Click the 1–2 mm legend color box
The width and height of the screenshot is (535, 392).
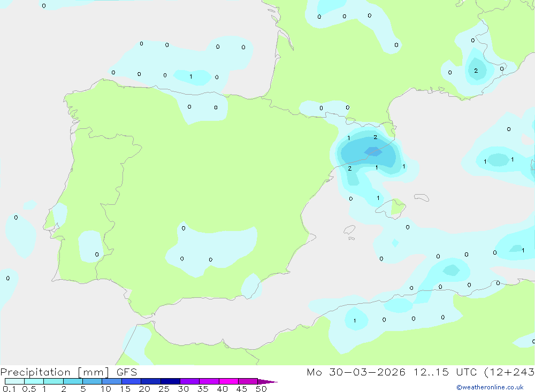pyautogui.click(x=53, y=381)
